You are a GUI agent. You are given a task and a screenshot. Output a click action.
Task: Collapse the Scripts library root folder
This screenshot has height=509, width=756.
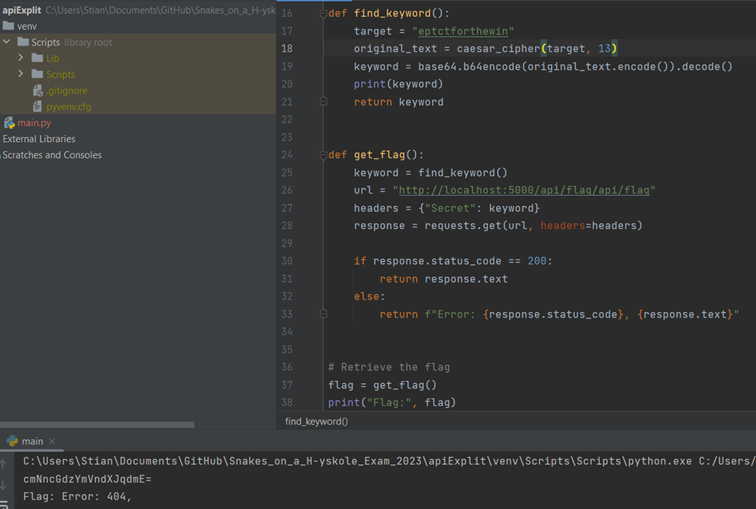click(x=6, y=42)
